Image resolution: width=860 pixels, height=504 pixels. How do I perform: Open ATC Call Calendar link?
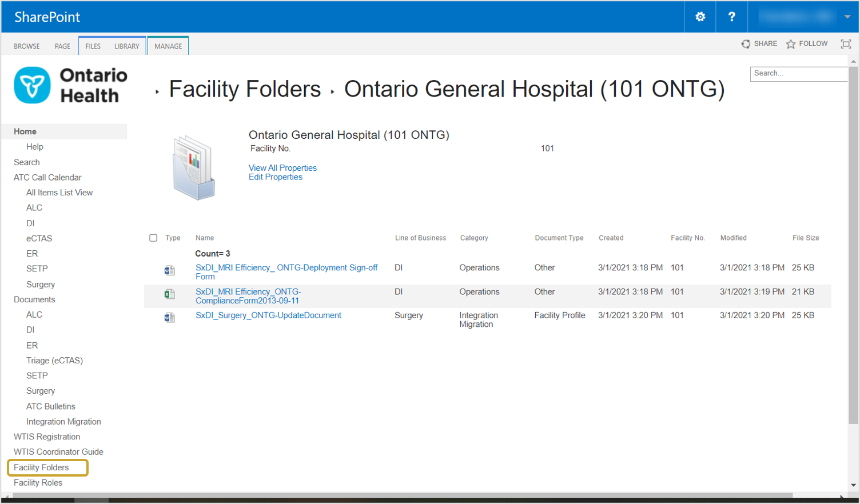47,178
